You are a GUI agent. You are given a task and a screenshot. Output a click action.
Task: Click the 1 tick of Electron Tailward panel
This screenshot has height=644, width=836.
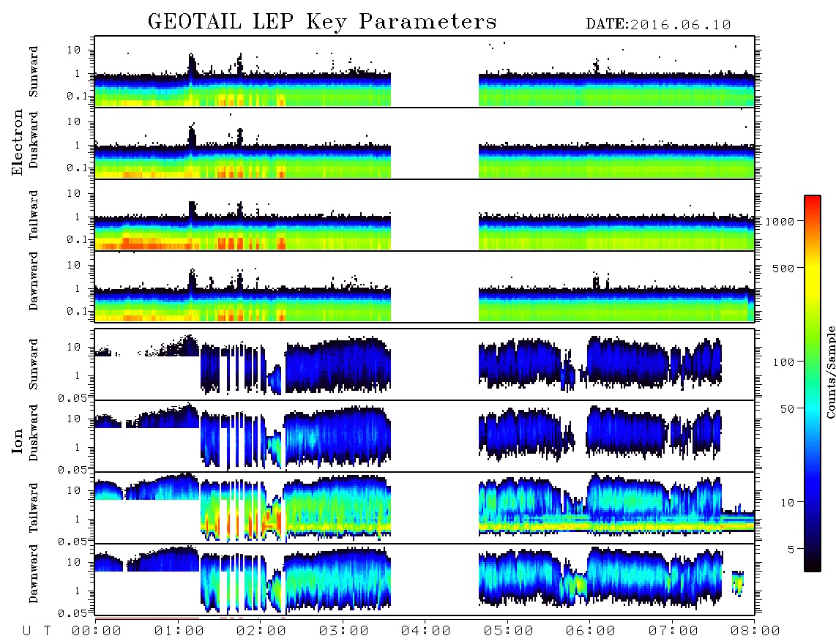coord(78,217)
